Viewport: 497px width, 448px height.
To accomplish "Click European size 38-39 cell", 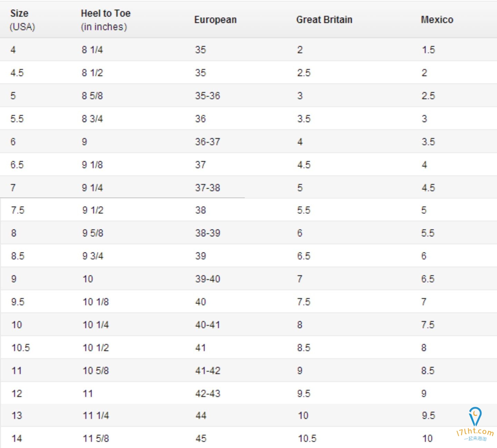I will click(x=208, y=233).
